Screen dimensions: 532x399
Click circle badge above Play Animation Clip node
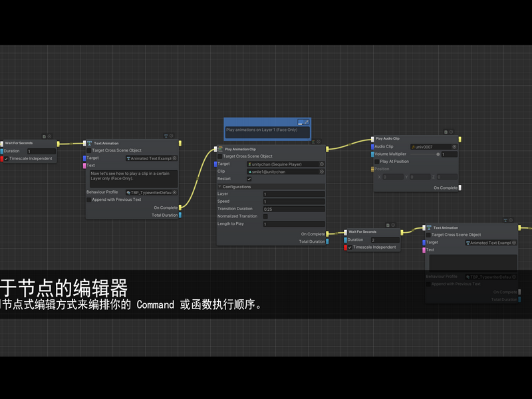319,142
